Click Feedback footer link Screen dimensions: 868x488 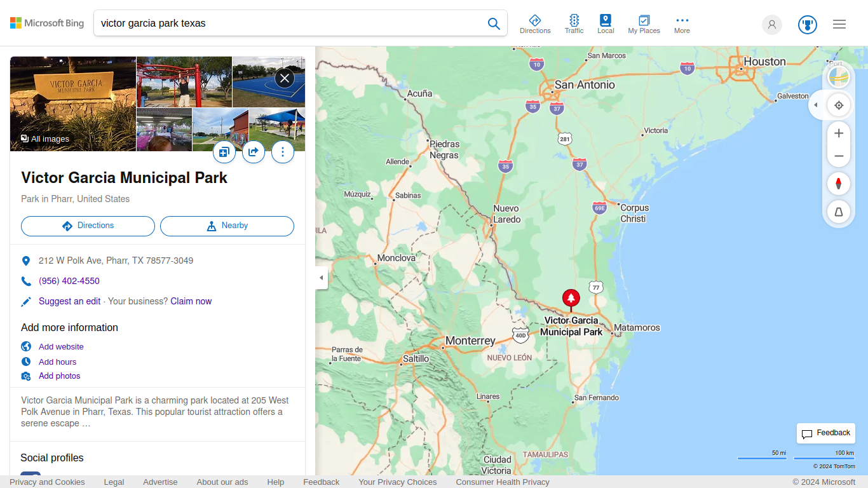(x=322, y=482)
